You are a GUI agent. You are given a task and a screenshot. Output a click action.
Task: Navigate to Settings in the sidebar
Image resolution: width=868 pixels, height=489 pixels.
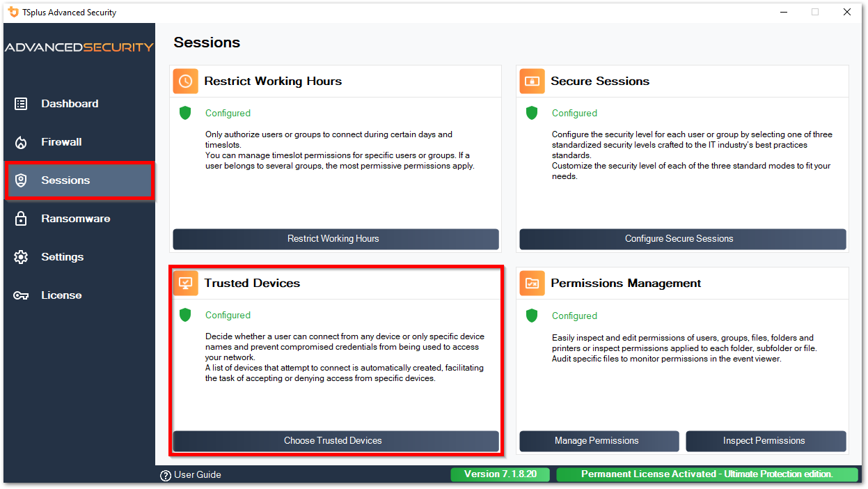click(62, 257)
